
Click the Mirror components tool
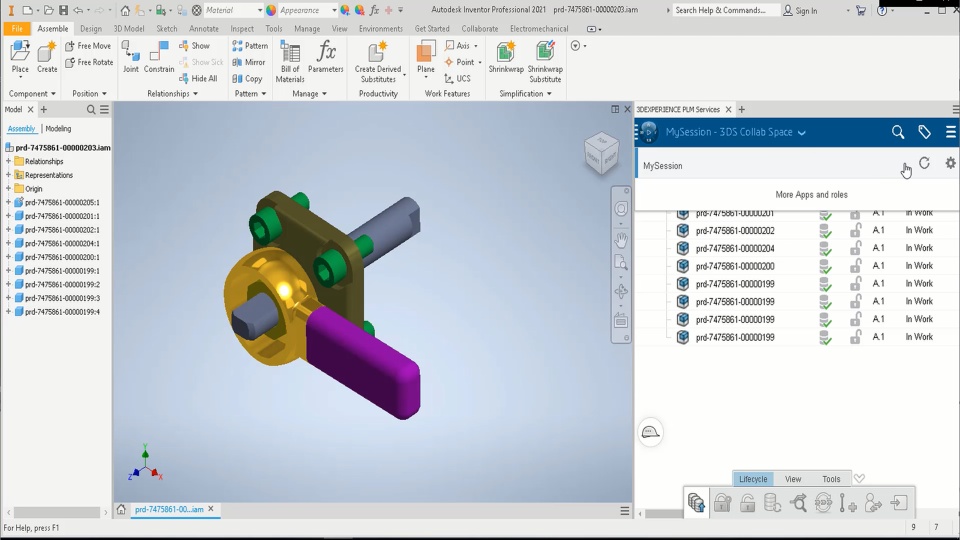[249, 62]
